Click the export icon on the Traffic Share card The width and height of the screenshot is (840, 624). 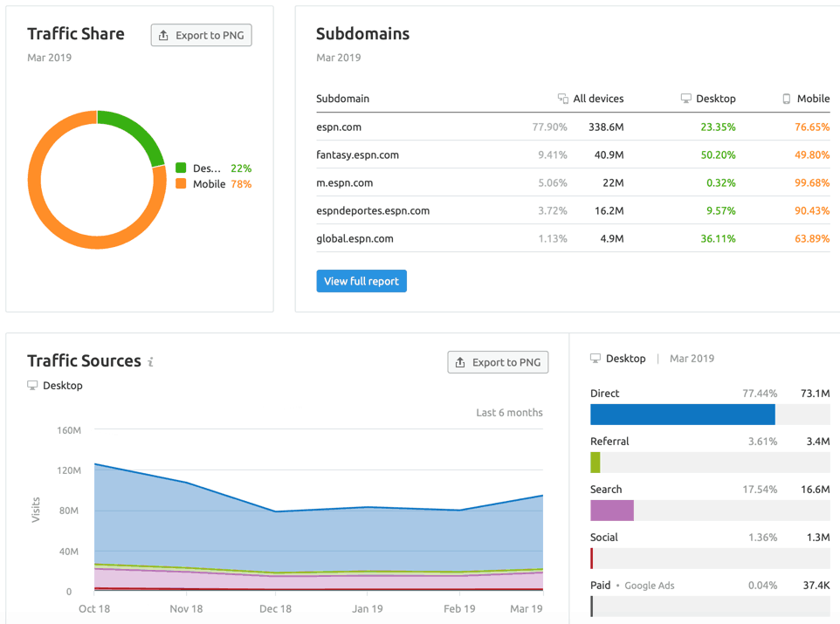[x=163, y=35]
